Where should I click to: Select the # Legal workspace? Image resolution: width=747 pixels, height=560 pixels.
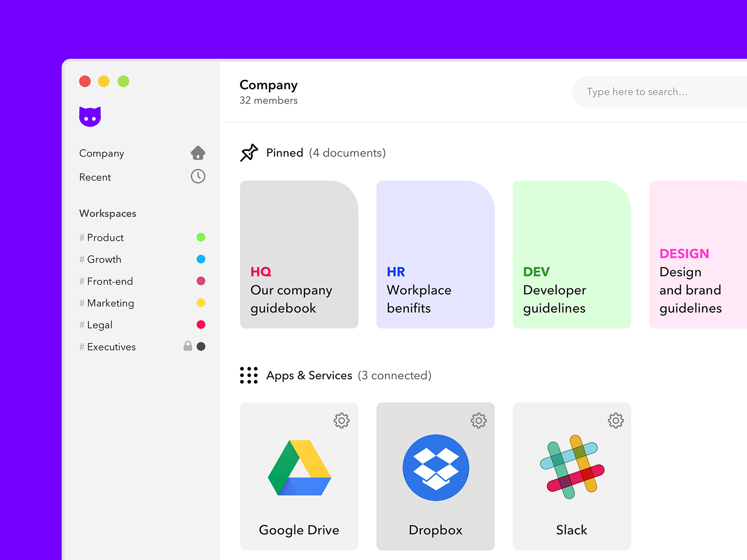142,325
